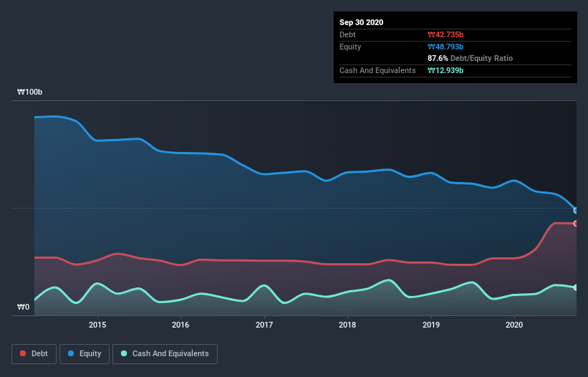The width and height of the screenshot is (588, 377).
Task: Toggle the Equity series legend button
Action: click(x=85, y=354)
